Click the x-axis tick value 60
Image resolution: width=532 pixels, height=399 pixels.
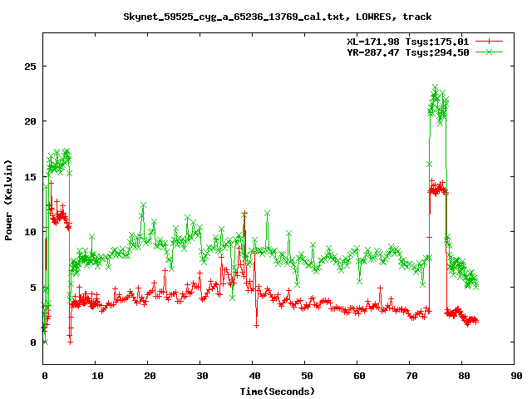(359, 376)
